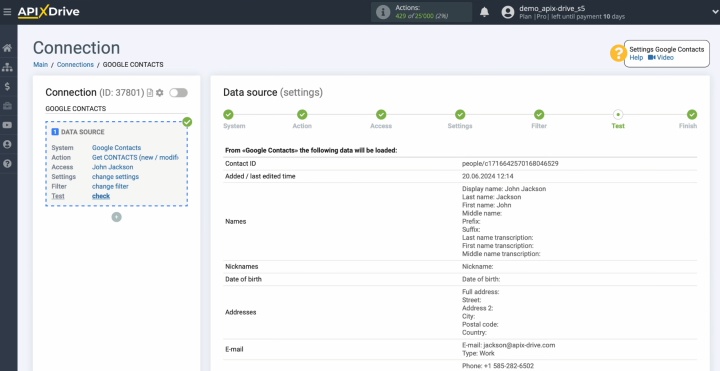720x371 pixels.
Task: Click the 20.06.2024 12:14 time value
Action: pos(488,176)
